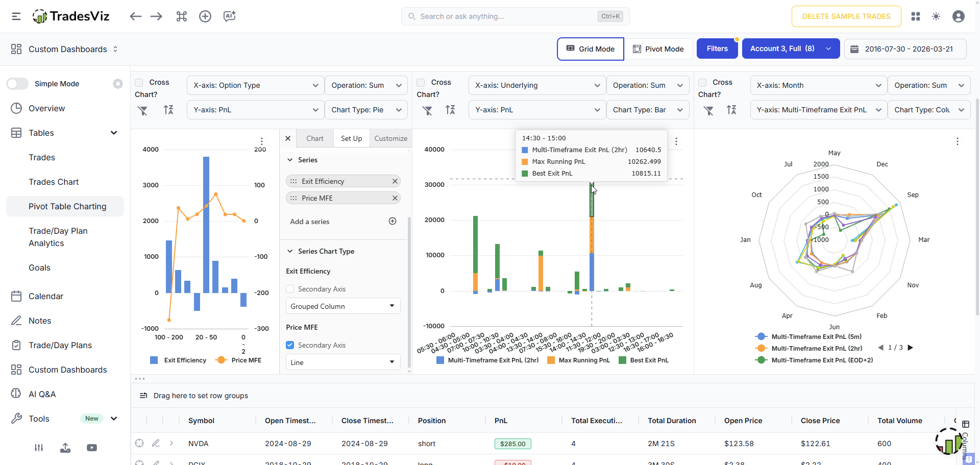
Task: Click the add a series plus icon
Action: click(393, 221)
